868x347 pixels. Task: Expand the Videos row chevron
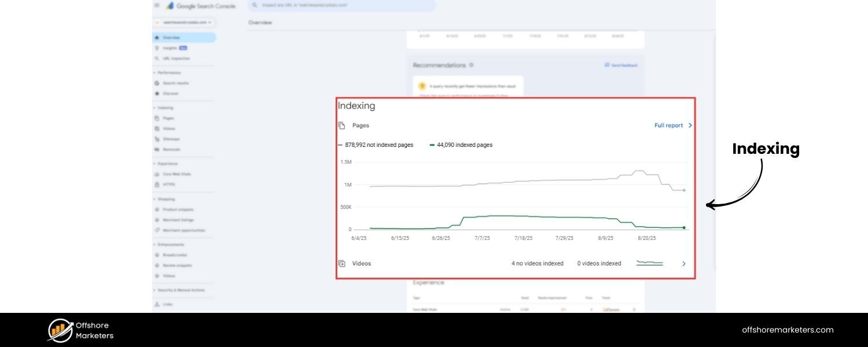click(683, 263)
